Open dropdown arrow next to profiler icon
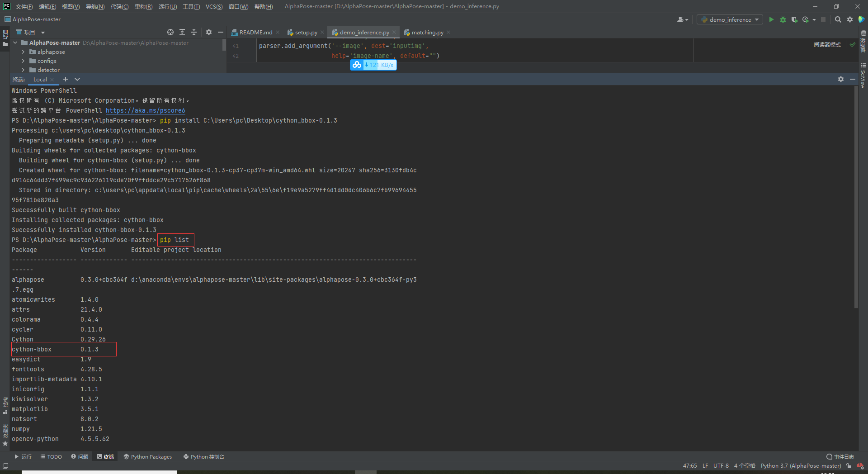 point(814,19)
